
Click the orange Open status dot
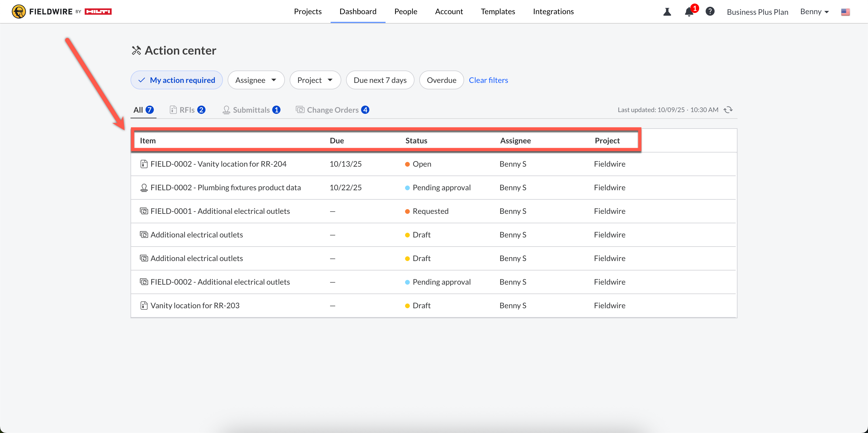pos(407,164)
